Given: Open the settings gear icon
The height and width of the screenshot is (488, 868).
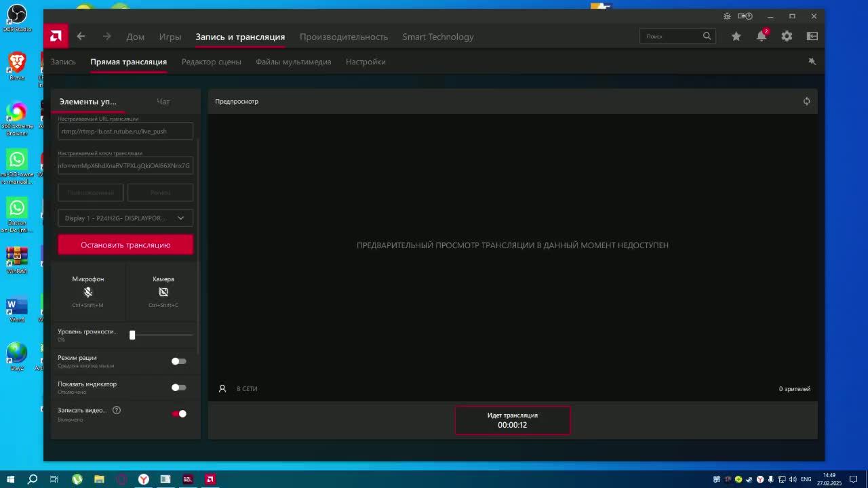Looking at the screenshot, I should tap(787, 37).
